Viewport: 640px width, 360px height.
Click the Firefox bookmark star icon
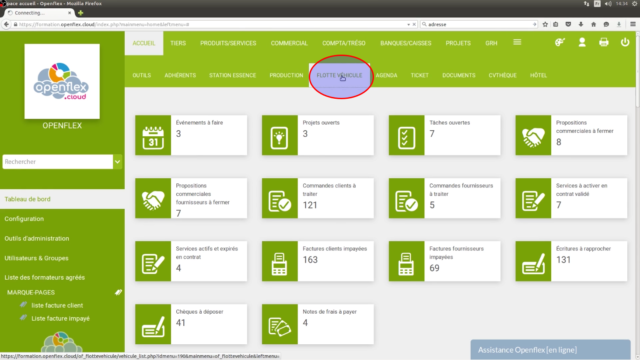(x=545, y=24)
